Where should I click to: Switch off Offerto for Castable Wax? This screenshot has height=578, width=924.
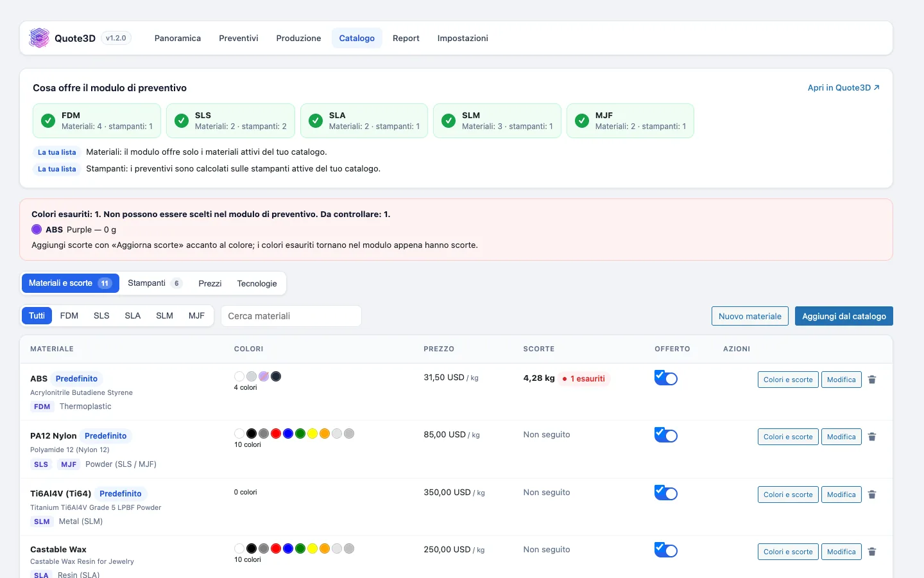tap(666, 550)
